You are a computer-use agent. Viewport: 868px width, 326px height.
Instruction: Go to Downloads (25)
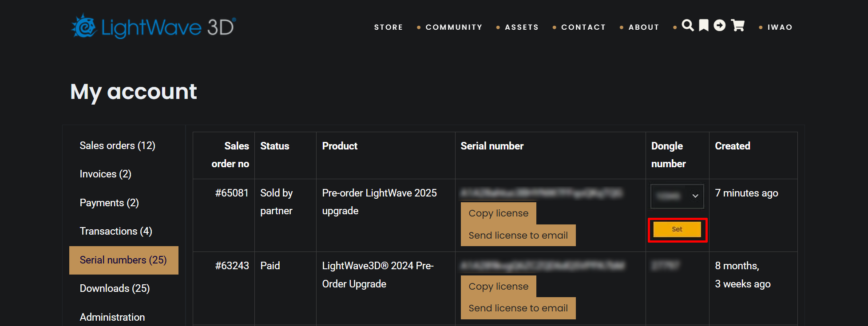(x=115, y=288)
